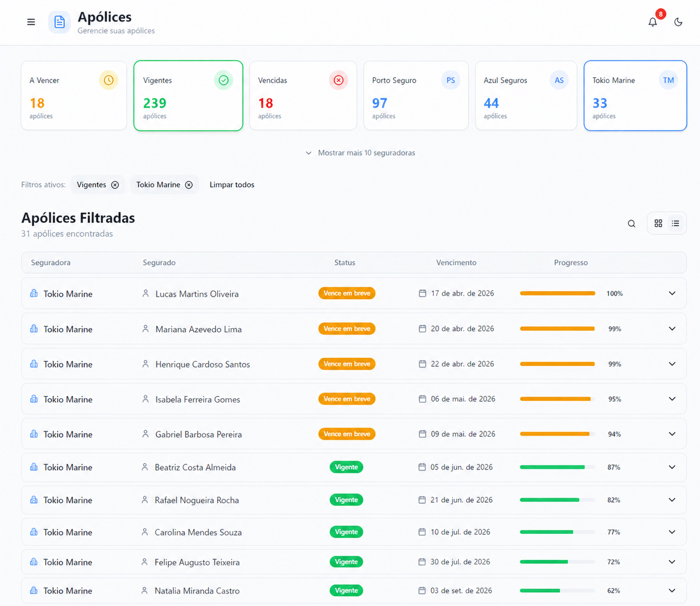Viewport: 700px width, 606px height.
Task: Click building icon in Rafael Nogueira Rocha row
Action: [34, 500]
